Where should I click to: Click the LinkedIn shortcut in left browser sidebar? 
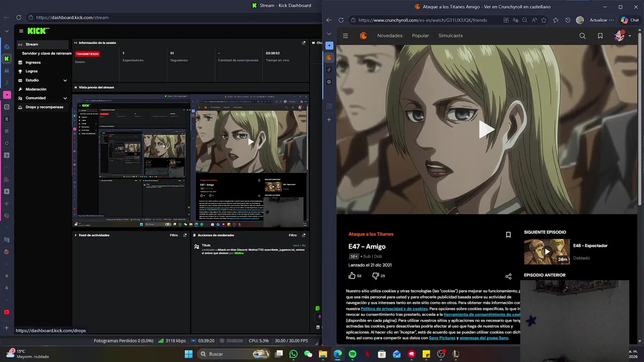[7, 71]
